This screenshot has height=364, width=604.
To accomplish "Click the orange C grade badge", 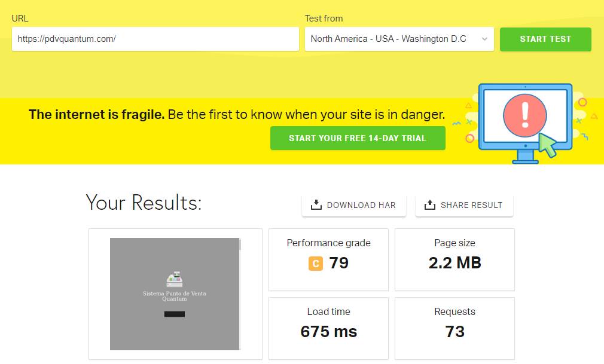I will 316,263.
